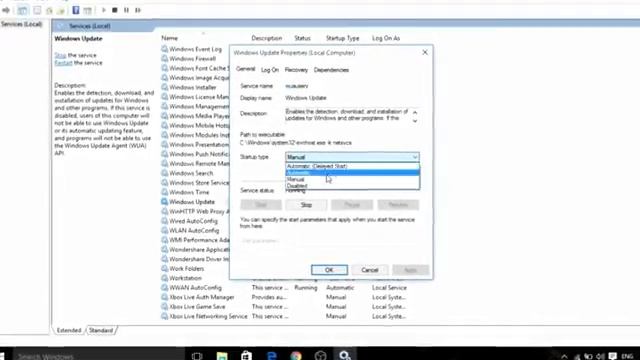This screenshot has width=640, height=360.
Task: Sort by the Name column header
Action: [169, 38]
